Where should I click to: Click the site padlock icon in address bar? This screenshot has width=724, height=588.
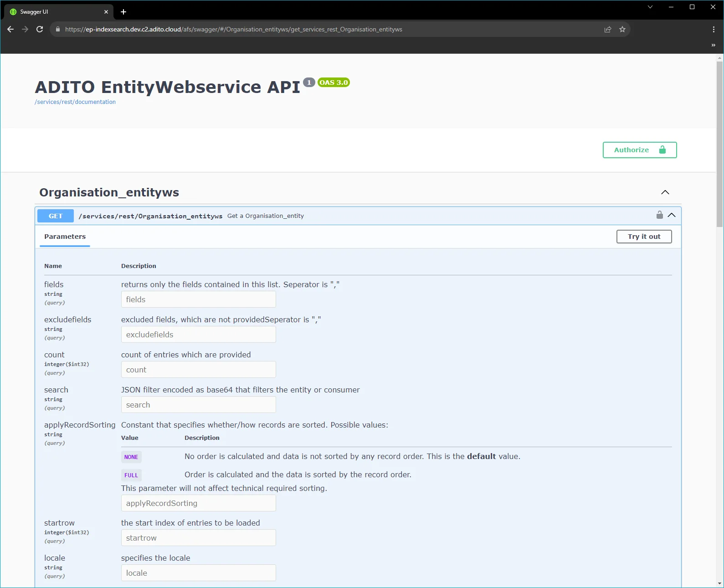(58, 29)
